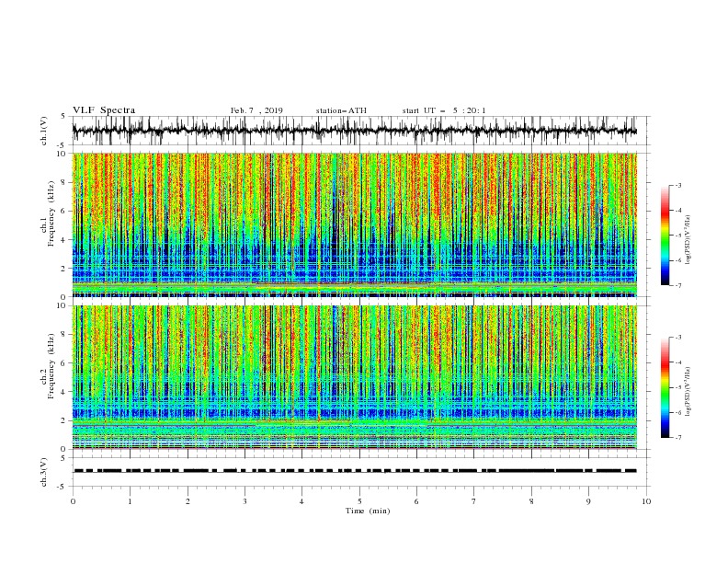Click the ch.1 PSD color bar
Image resolution: width=728 pixels, height=563 pixels.
[665, 235]
